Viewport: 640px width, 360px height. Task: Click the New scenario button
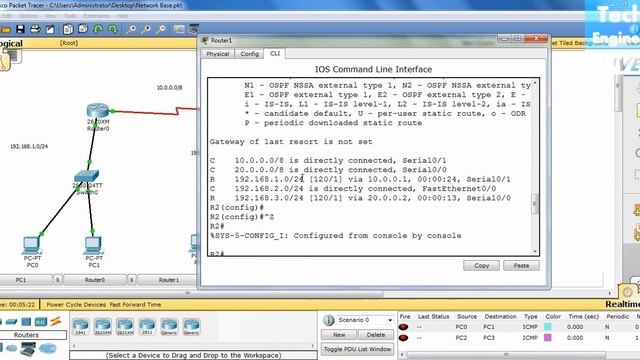tap(339, 335)
